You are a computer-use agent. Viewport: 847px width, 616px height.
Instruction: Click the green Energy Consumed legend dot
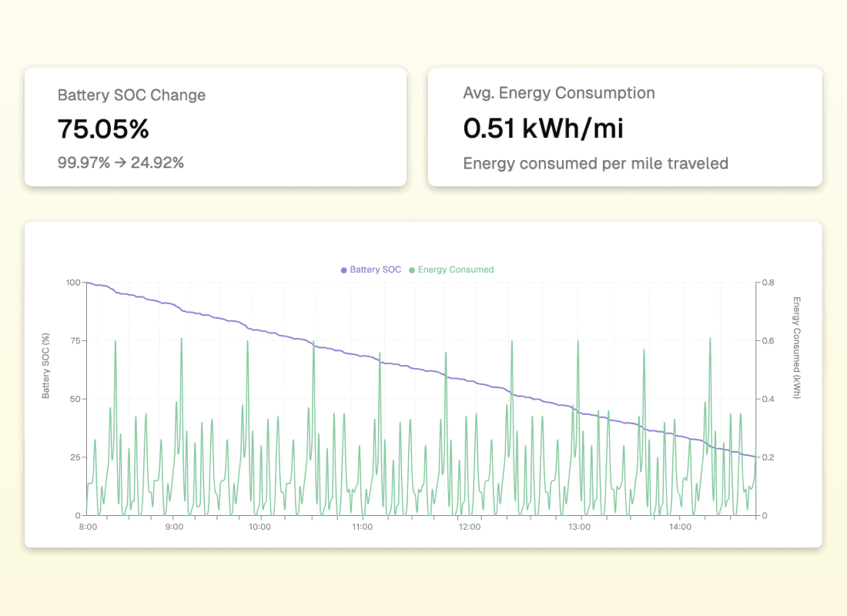pyautogui.click(x=411, y=270)
